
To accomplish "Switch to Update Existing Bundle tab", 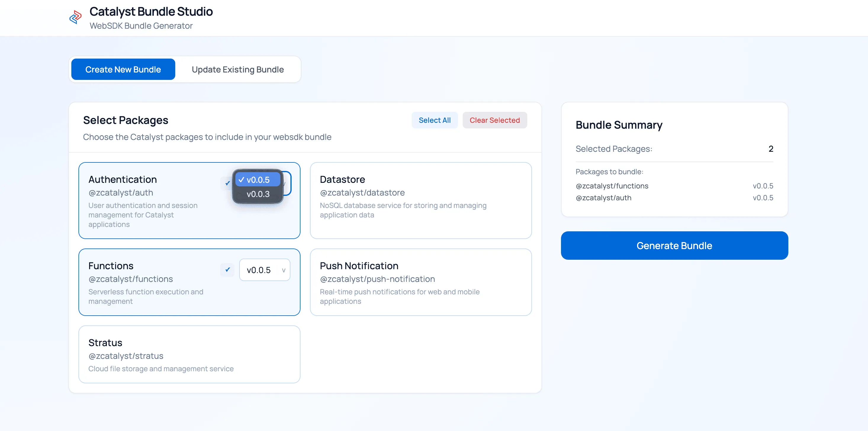I will click(237, 69).
